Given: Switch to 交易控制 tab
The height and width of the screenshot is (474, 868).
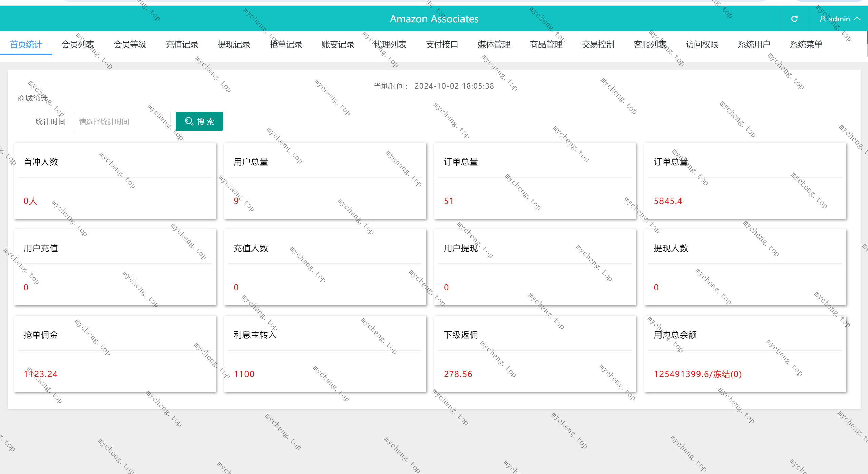Looking at the screenshot, I should pos(598,44).
